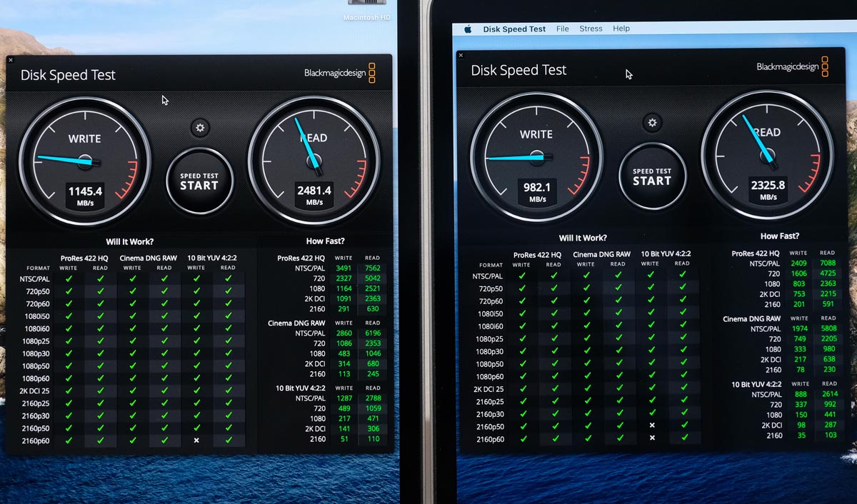Start the speed test in left window

click(199, 181)
